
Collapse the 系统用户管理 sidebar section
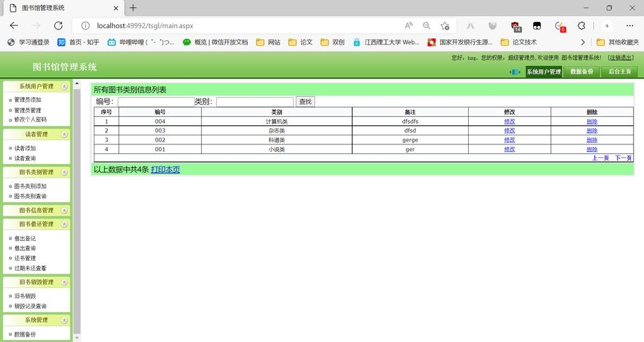click(64, 87)
